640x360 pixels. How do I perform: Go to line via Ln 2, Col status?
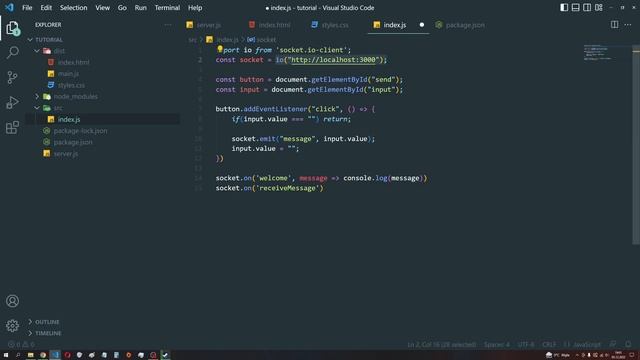[x=442, y=344]
